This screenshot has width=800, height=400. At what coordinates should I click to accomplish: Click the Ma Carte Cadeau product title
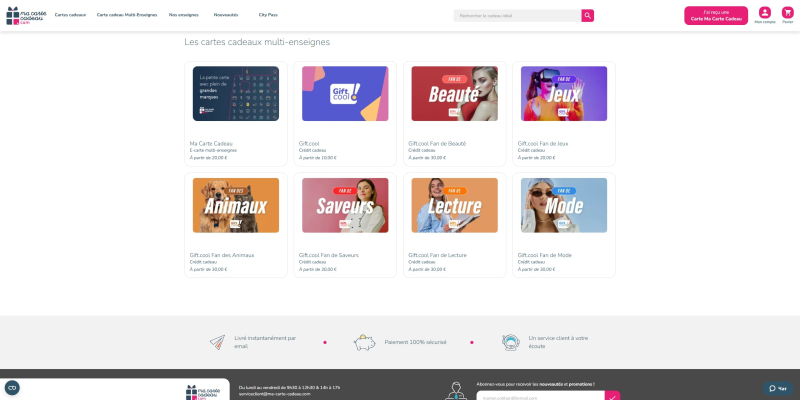point(211,144)
